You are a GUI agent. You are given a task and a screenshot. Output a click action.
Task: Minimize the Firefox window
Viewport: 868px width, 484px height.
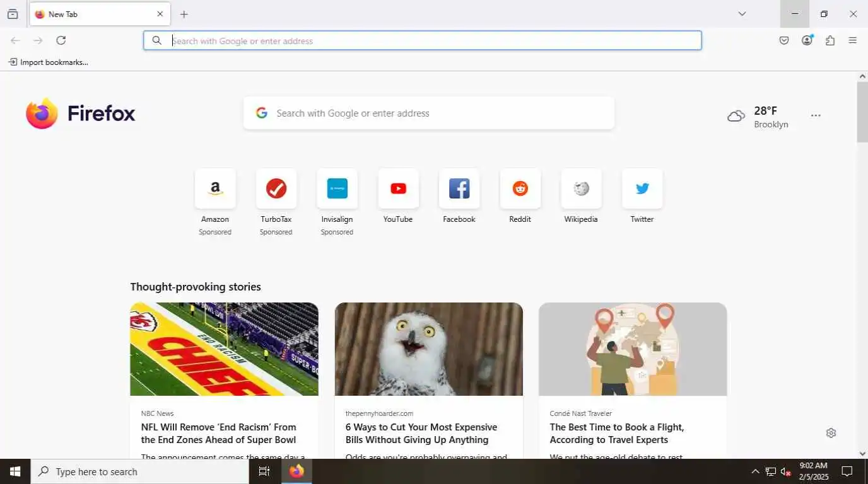click(795, 14)
